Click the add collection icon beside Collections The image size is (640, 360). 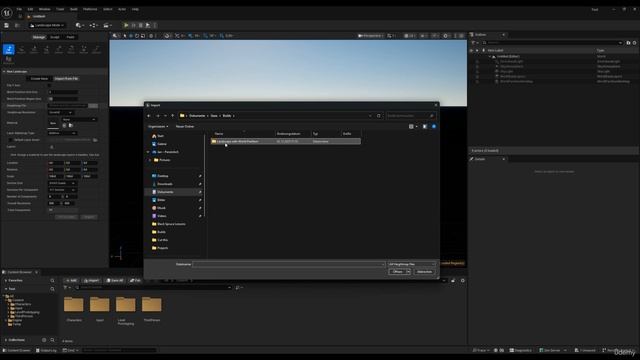coord(44,340)
